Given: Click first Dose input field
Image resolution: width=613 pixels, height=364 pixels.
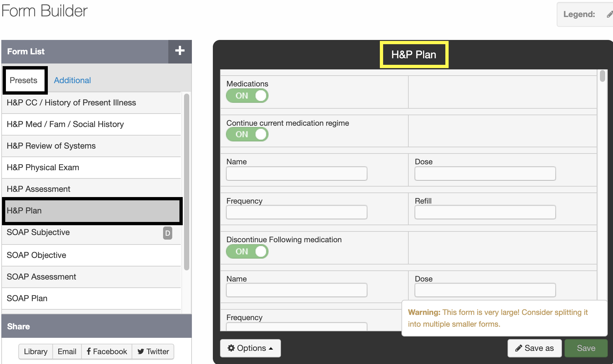Looking at the screenshot, I should (x=485, y=173).
